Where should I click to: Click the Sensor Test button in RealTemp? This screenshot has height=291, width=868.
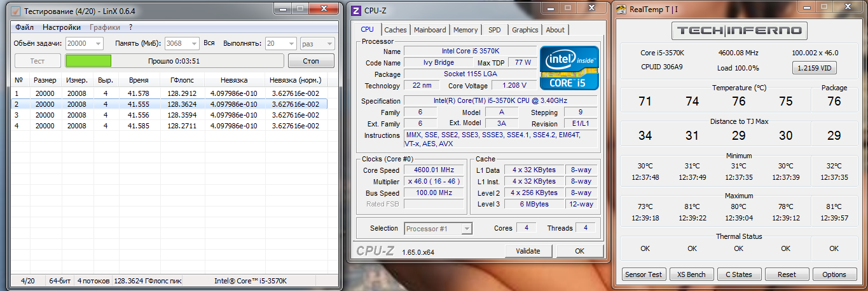[644, 274]
